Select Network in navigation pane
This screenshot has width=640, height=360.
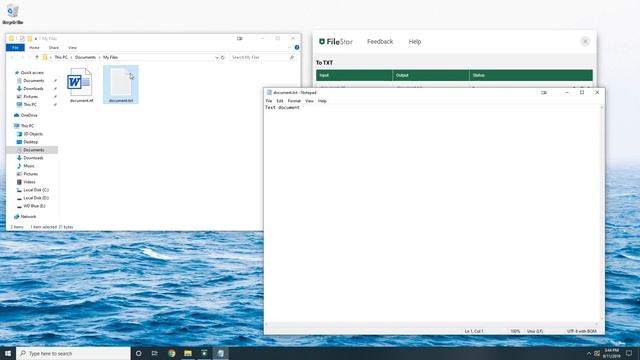coord(28,217)
